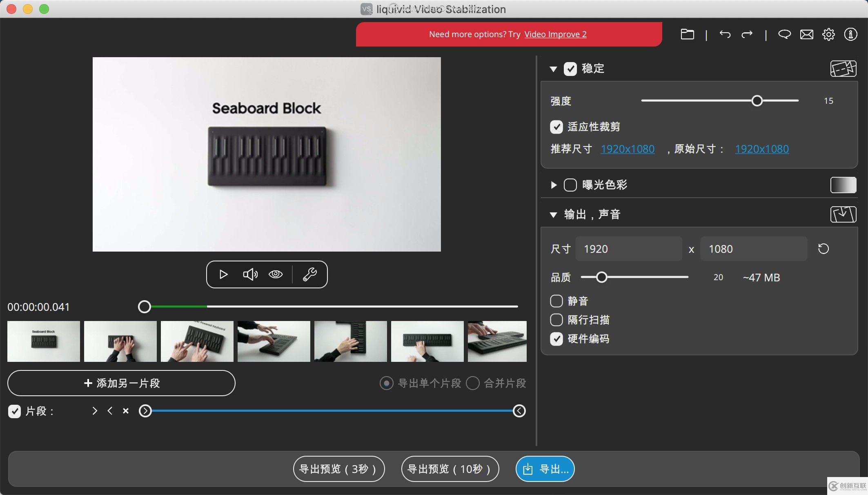Expand the 曝光色彩 section triangle
Viewport: 868px width, 495px height.
click(x=554, y=185)
